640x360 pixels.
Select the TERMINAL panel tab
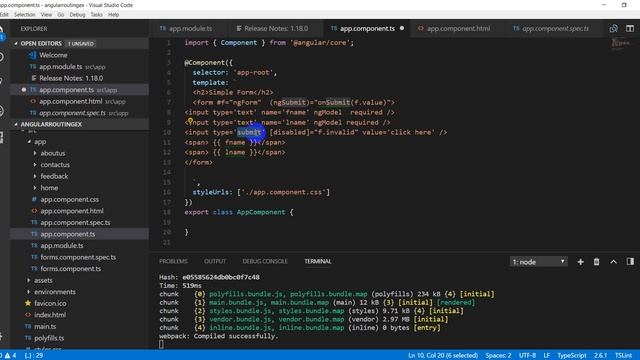click(318, 261)
